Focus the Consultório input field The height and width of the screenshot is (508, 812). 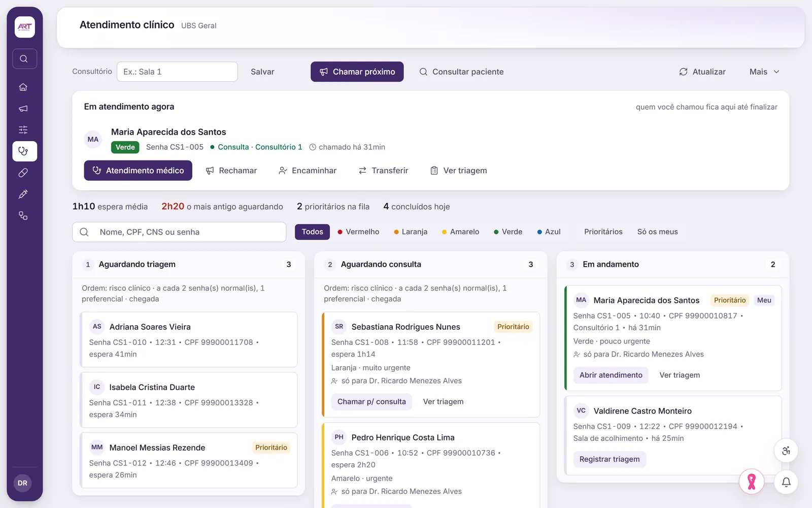(177, 72)
